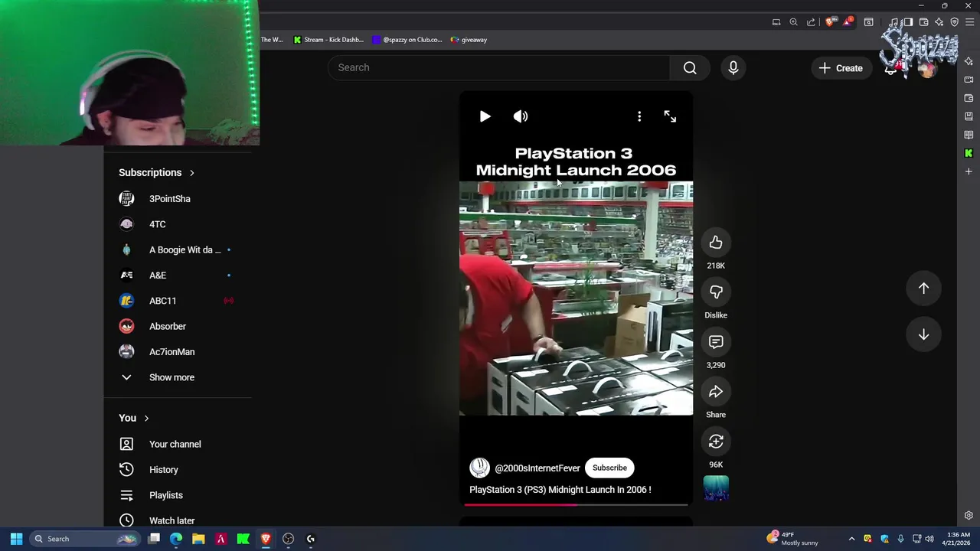
Task: Submit the YouTube search with magnifier button
Action: tap(690, 68)
